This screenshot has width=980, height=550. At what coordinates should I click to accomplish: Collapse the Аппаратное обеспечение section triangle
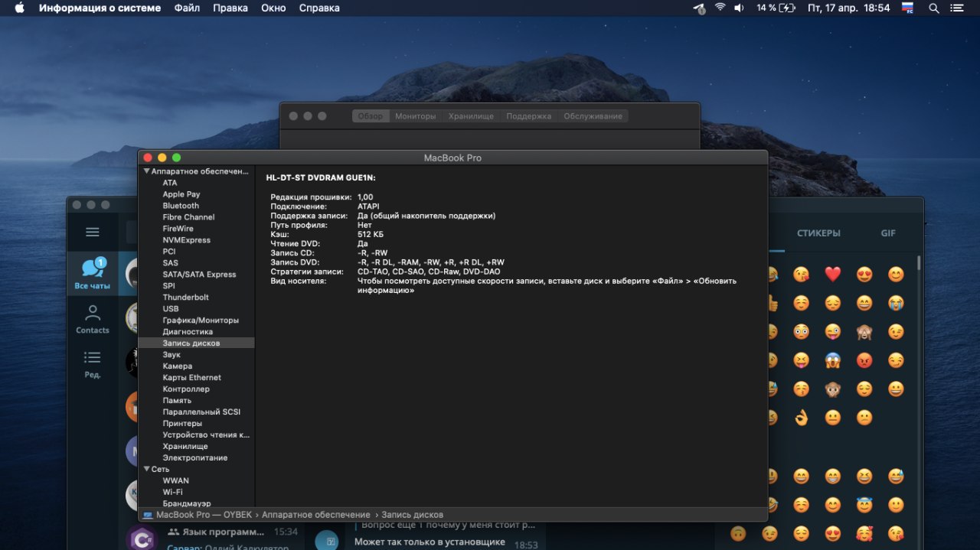coord(146,171)
